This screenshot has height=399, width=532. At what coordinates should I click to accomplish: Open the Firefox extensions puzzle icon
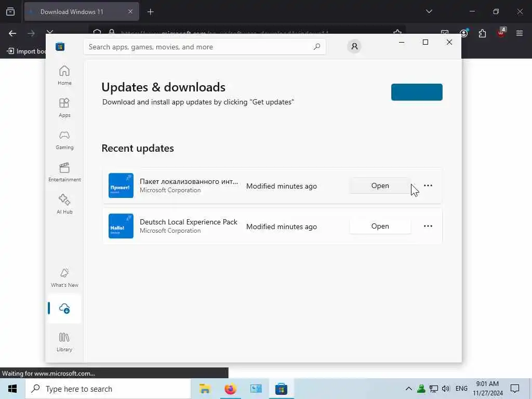pyautogui.click(x=482, y=33)
